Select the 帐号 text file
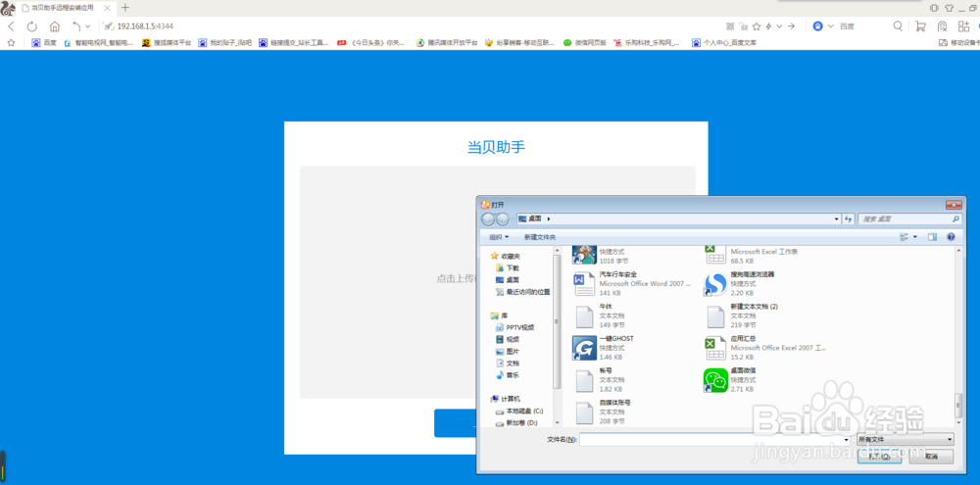The width and height of the screenshot is (980, 485). (600, 380)
